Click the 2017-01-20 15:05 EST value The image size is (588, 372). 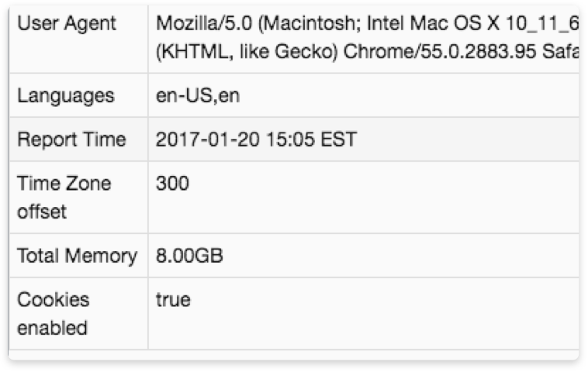pyautogui.click(x=256, y=139)
